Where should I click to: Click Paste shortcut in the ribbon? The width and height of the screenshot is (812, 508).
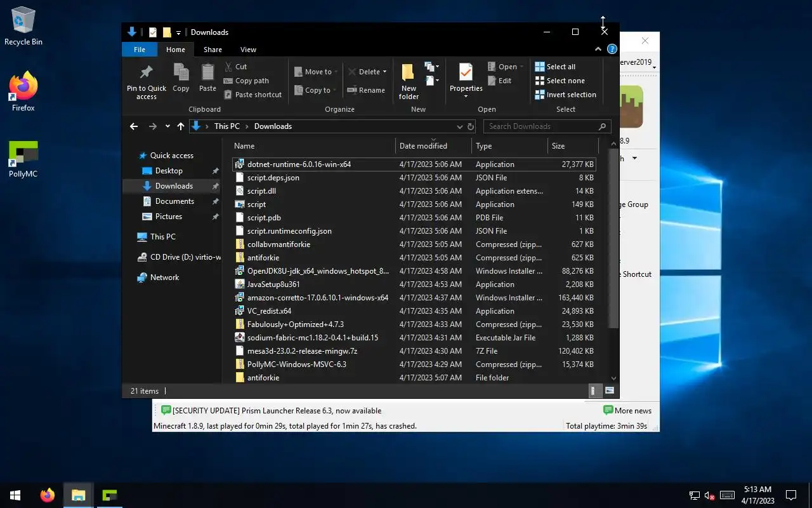pos(252,95)
